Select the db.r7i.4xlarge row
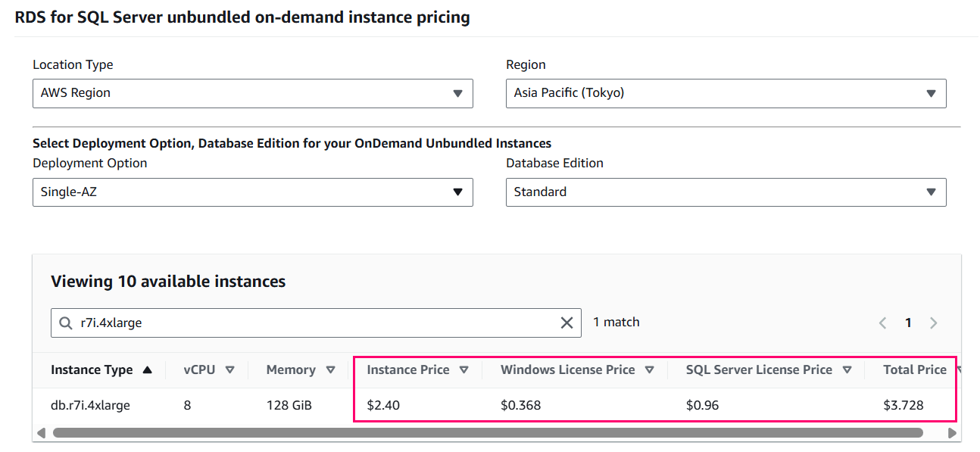 (90, 405)
